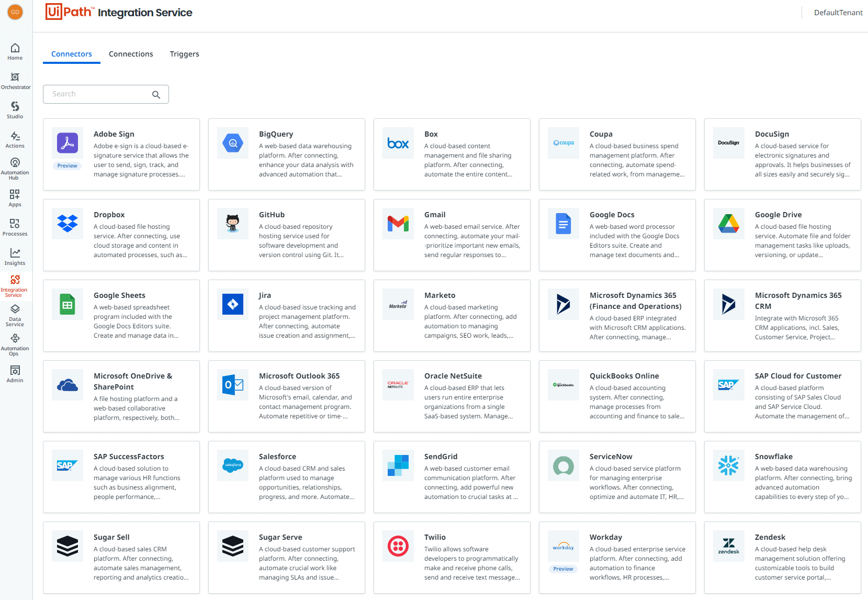Open the DocuSign connector title

point(772,134)
